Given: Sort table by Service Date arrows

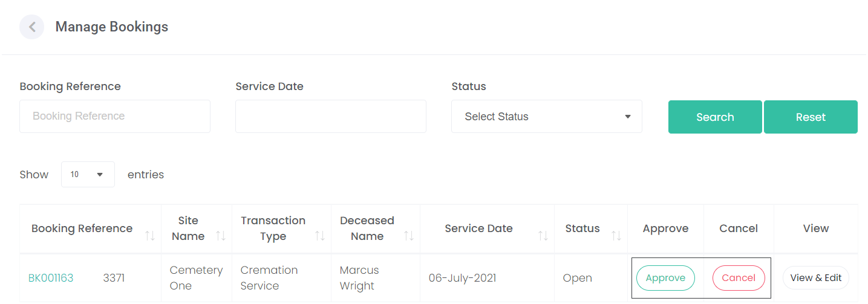Looking at the screenshot, I should pyautogui.click(x=543, y=236).
